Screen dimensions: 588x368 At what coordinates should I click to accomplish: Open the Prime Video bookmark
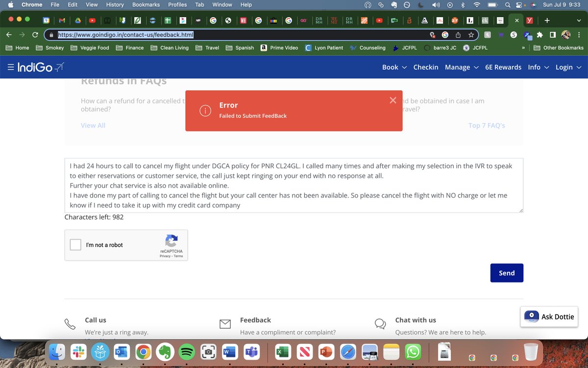[279, 48]
